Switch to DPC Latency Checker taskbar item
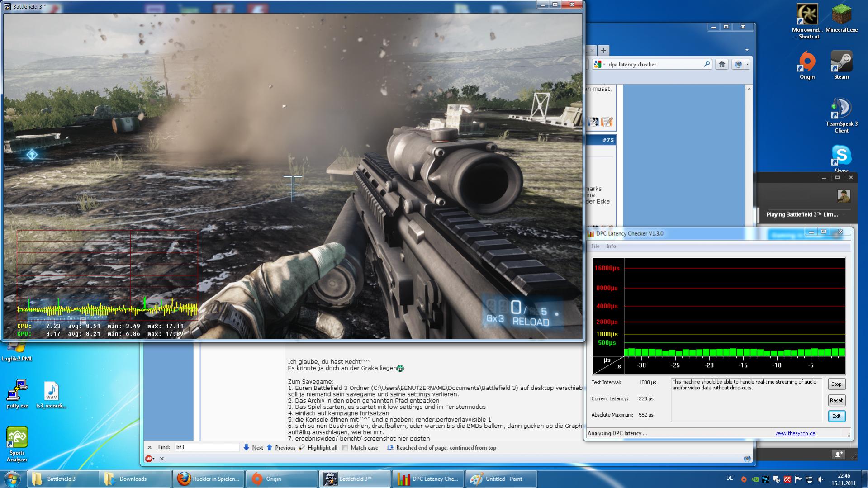 (428, 479)
